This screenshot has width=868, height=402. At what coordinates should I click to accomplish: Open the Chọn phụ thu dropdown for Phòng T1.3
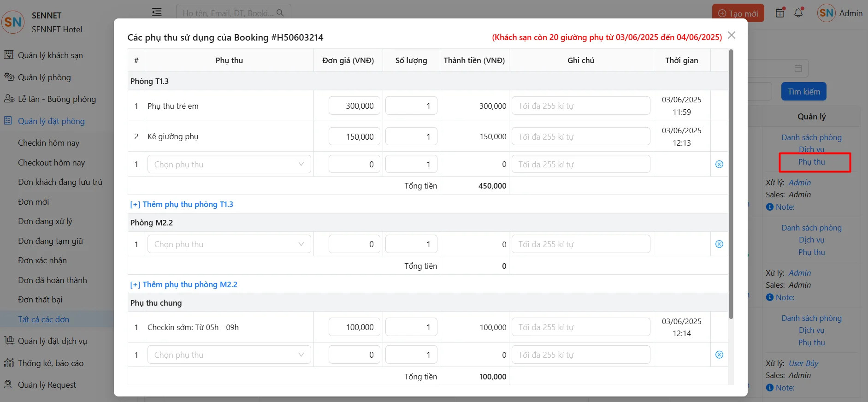coord(229,165)
